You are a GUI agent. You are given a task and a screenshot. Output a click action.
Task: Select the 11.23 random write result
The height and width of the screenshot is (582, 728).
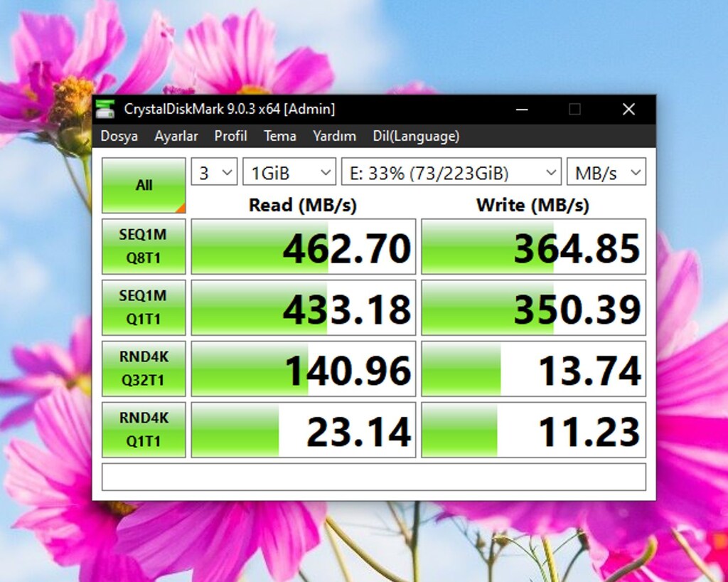point(533,430)
